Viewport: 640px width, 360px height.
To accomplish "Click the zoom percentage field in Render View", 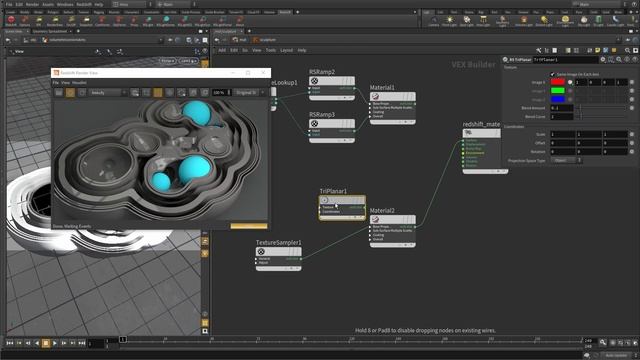I will (x=220, y=93).
